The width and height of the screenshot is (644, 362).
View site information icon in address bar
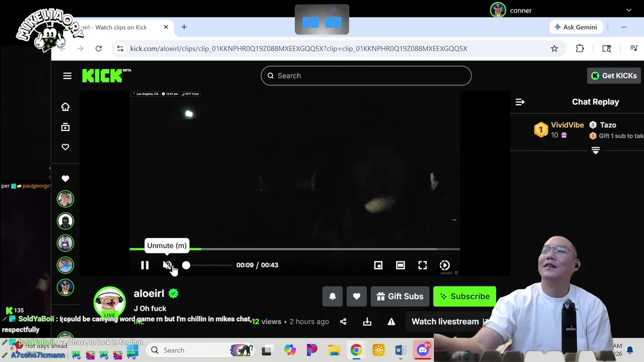[x=120, y=48]
